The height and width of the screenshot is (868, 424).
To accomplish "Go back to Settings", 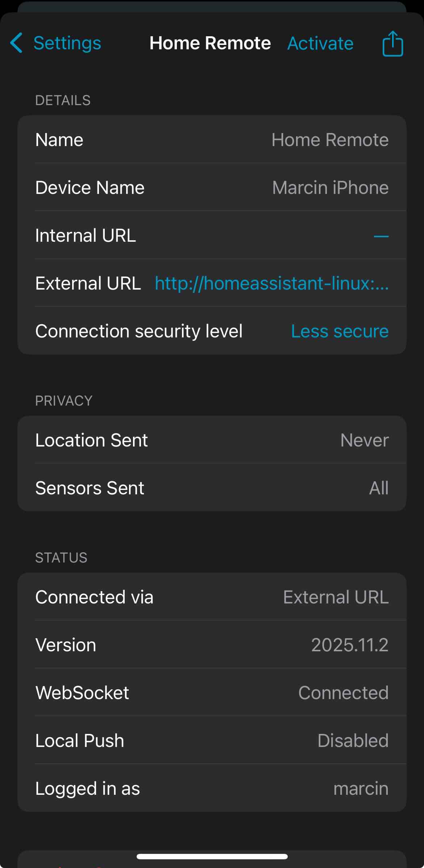I will (67, 43).
